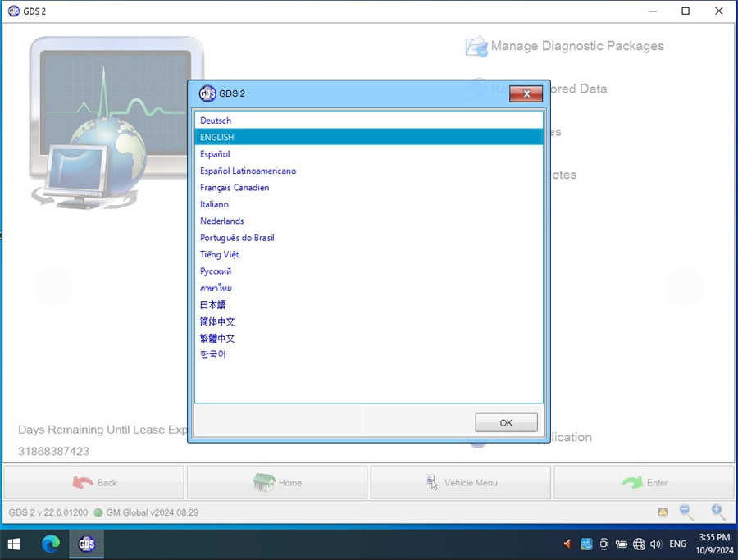Viewport: 738px width, 560px height.
Task: Open the ENG language indicator on the taskbar
Action: tap(677, 544)
